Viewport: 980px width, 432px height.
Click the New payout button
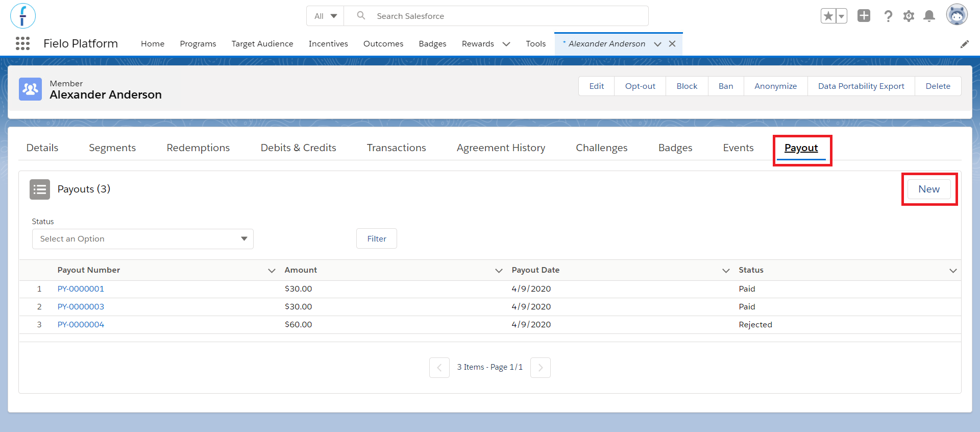[x=929, y=189]
